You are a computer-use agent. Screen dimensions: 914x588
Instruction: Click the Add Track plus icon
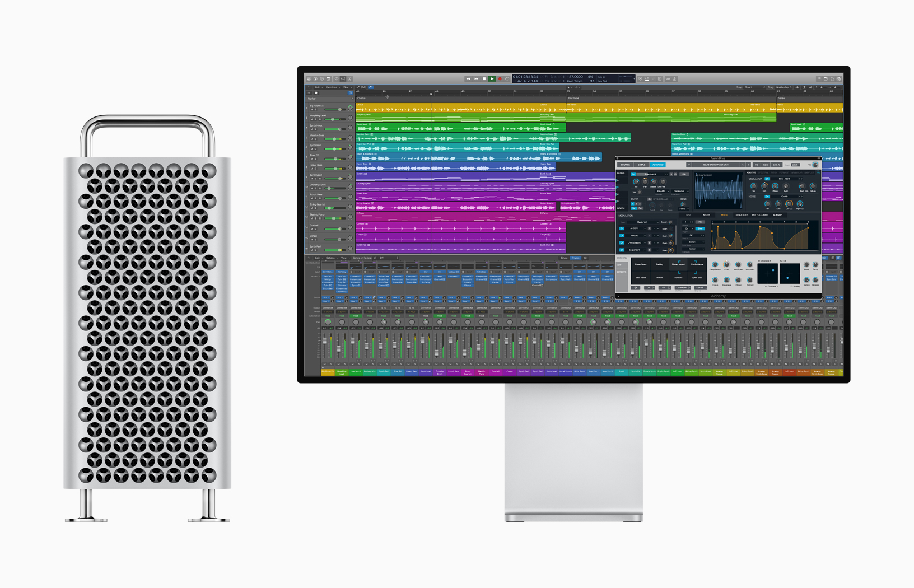[x=309, y=93]
